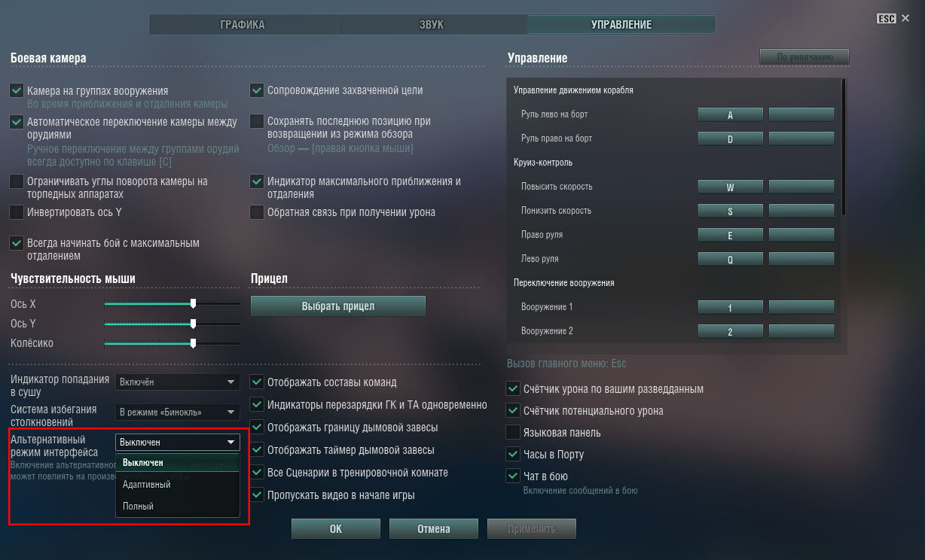Disable Чат в бою checkbox

click(513, 476)
